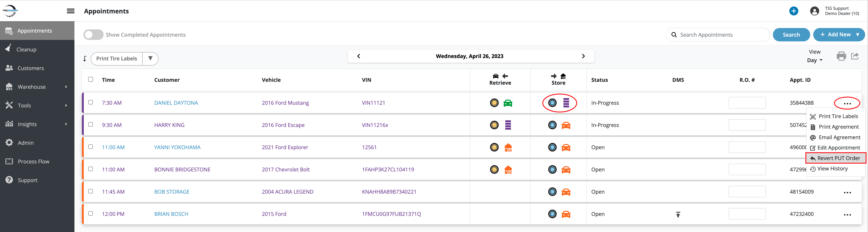Click green car icon for Daniel Daytona
868x232 pixels.
508,103
